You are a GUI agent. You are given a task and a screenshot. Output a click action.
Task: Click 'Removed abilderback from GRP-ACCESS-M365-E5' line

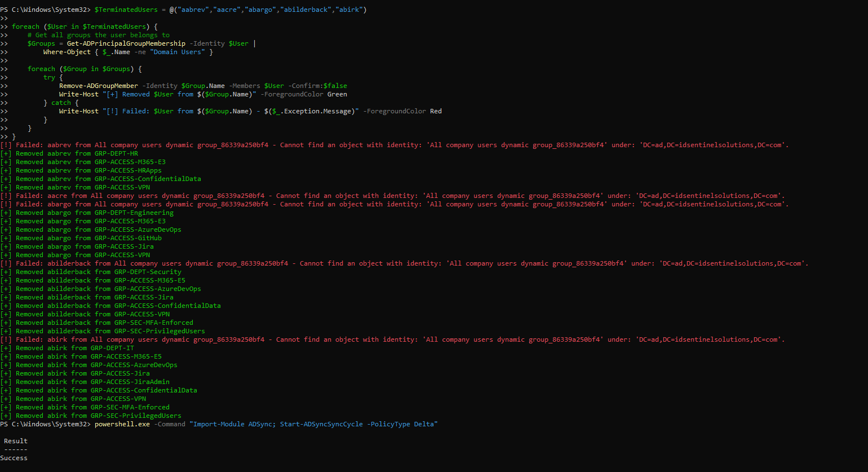point(92,280)
